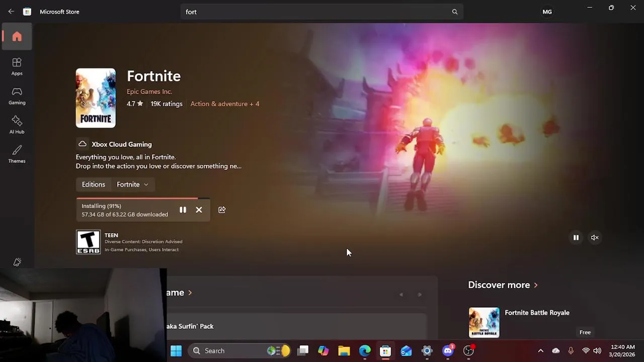Click the Fortnite cover art thumbnail
This screenshot has width=644, height=362.
96,98
